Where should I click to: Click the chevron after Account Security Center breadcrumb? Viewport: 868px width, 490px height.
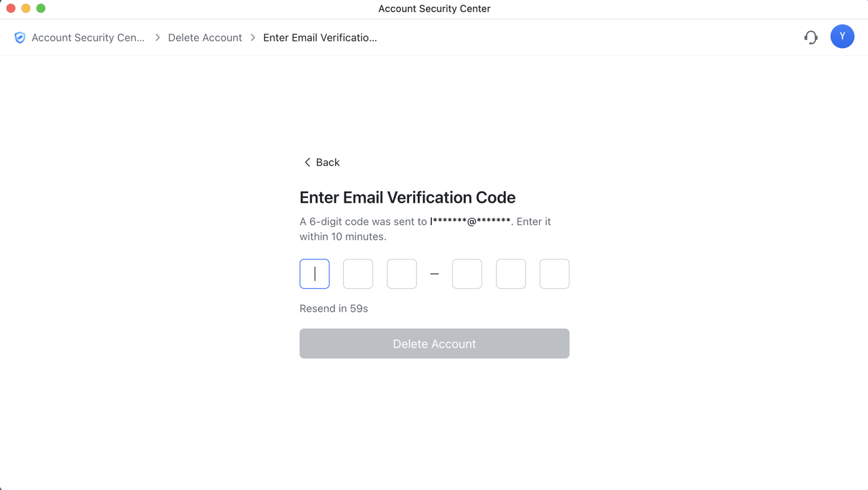tap(157, 38)
